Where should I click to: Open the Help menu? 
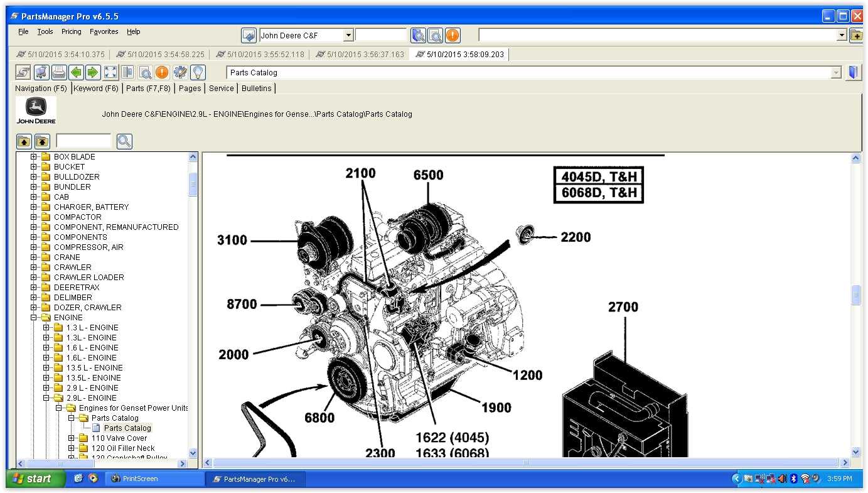(134, 31)
